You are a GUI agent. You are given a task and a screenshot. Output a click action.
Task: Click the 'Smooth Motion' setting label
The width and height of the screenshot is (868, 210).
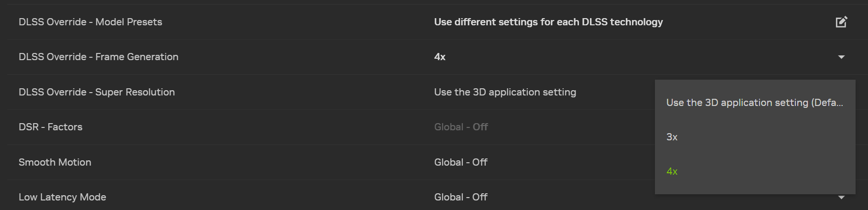pyautogui.click(x=54, y=162)
